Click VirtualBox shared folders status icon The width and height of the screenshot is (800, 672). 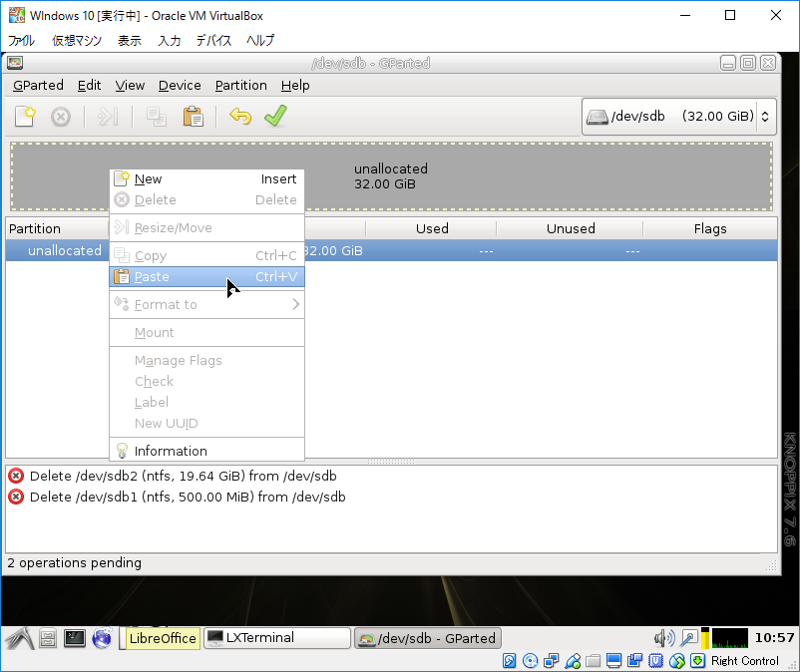tap(593, 661)
